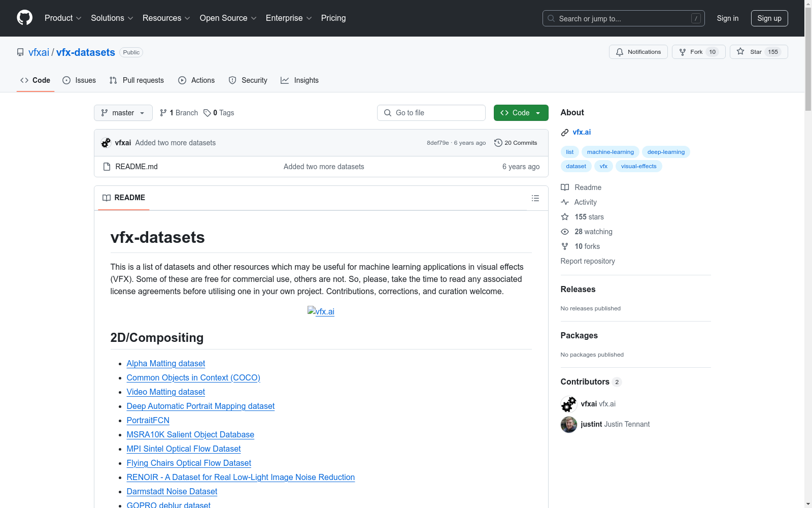Click the vfxai avatar in commit row
The width and height of the screenshot is (812, 508).
pyautogui.click(x=106, y=143)
